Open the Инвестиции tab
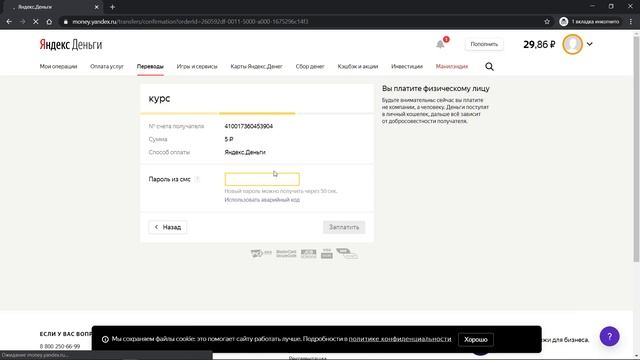Viewport: 640px width, 360px height. point(407,67)
